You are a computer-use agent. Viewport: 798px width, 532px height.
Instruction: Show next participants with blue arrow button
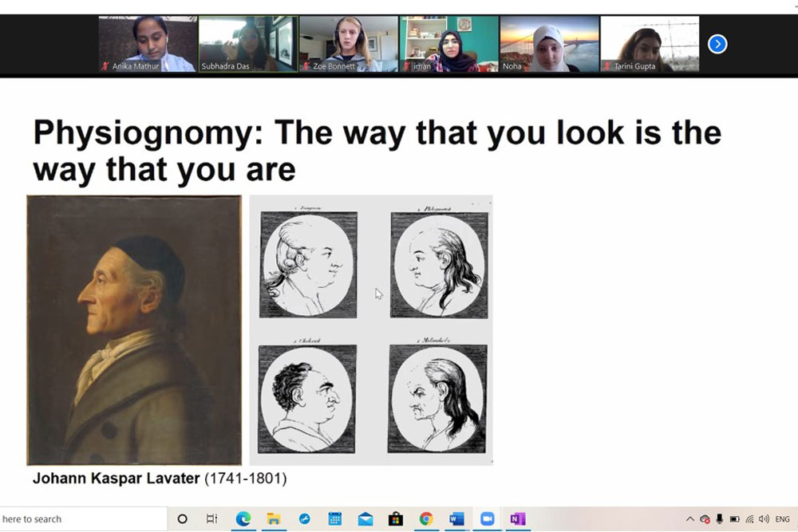[x=717, y=44]
